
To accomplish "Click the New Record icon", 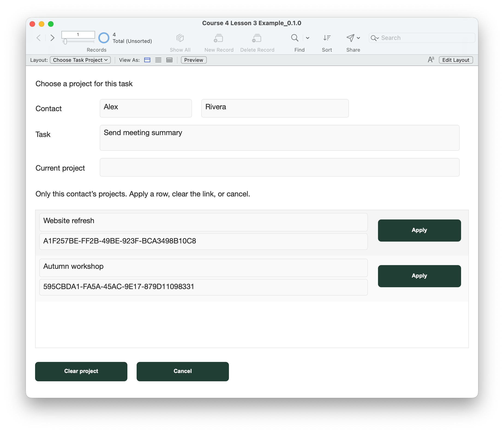I will (x=219, y=38).
